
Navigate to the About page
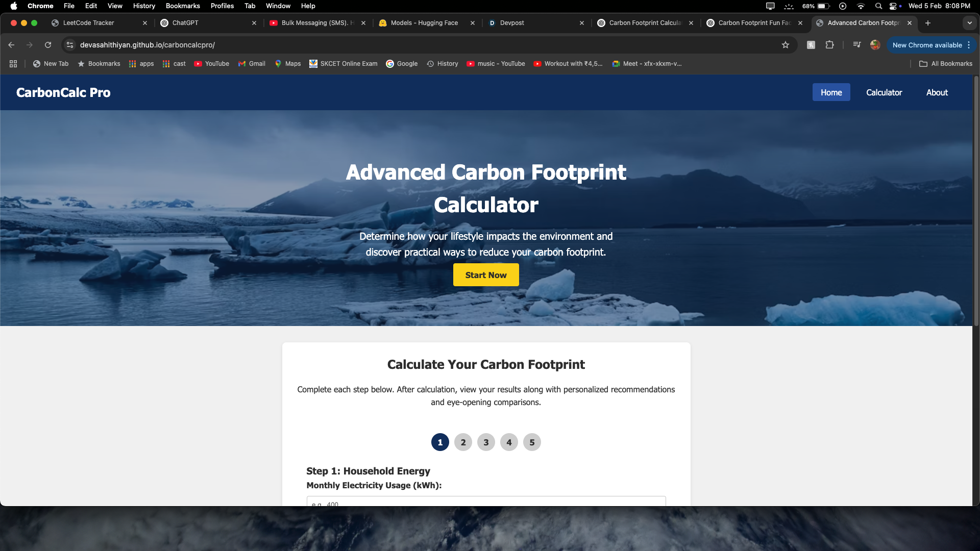(x=937, y=92)
